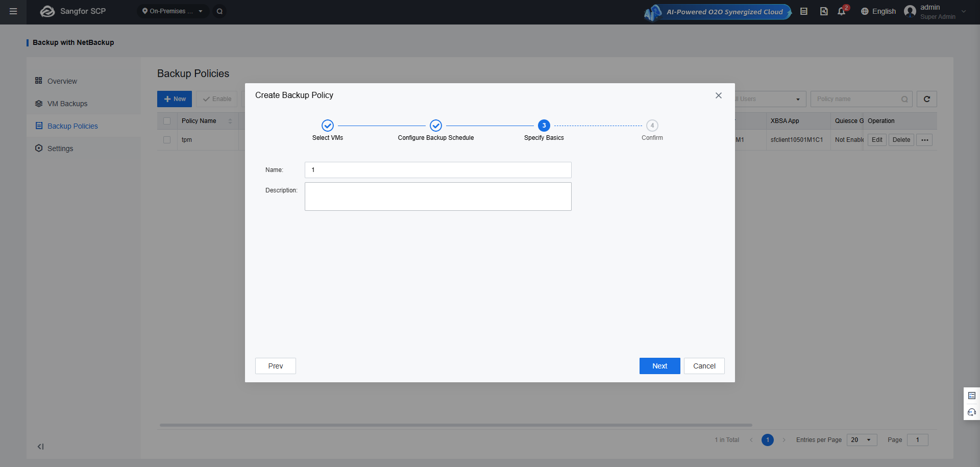
Task: Edit the tpm backup policy
Action: [877, 140]
